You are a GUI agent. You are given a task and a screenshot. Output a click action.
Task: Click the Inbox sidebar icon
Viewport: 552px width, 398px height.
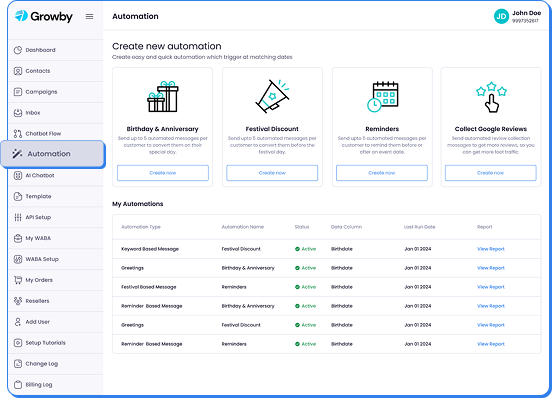(18, 113)
